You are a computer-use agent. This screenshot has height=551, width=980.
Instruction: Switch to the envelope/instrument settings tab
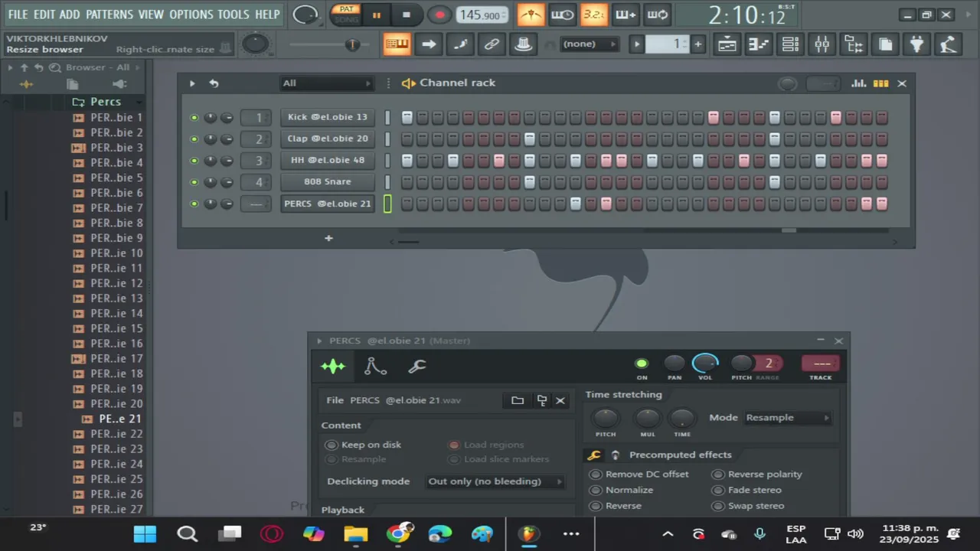click(375, 367)
